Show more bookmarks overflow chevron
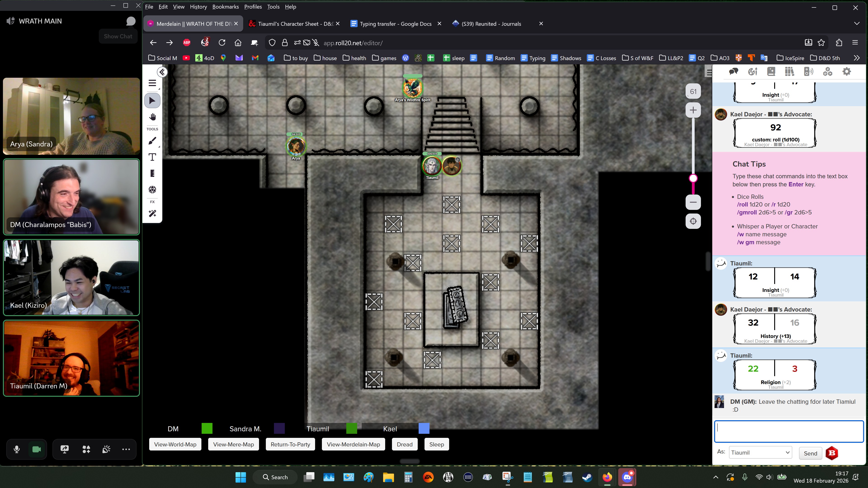 [856, 58]
